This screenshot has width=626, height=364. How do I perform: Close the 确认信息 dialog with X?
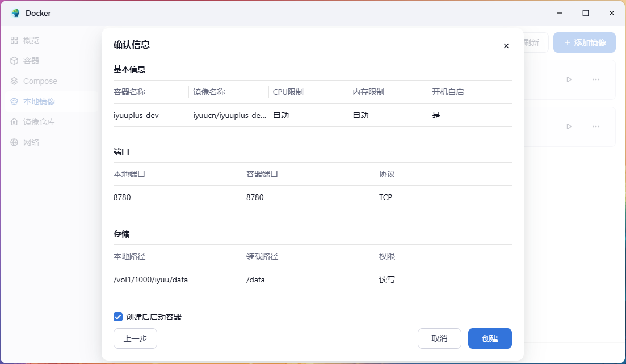tap(506, 46)
